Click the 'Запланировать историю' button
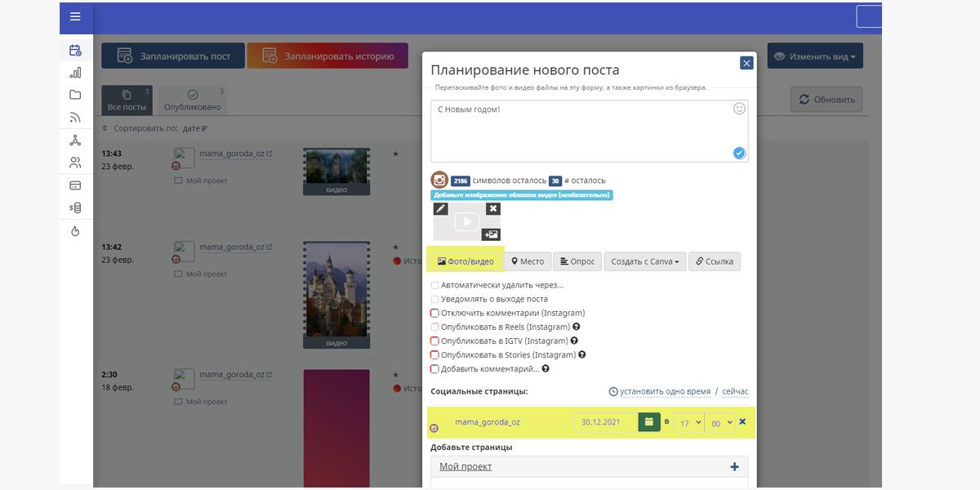Image resolution: width=980 pixels, height=490 pixels. pos(327,56)
